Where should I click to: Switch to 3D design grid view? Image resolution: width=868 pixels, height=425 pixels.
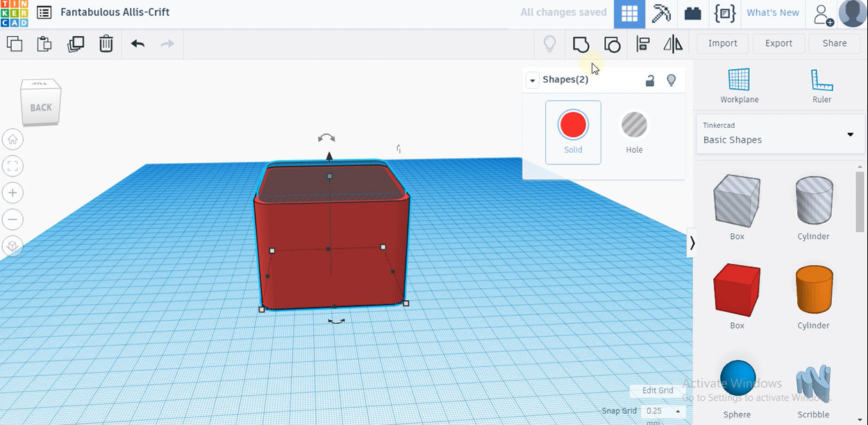(x=629, y=13)
